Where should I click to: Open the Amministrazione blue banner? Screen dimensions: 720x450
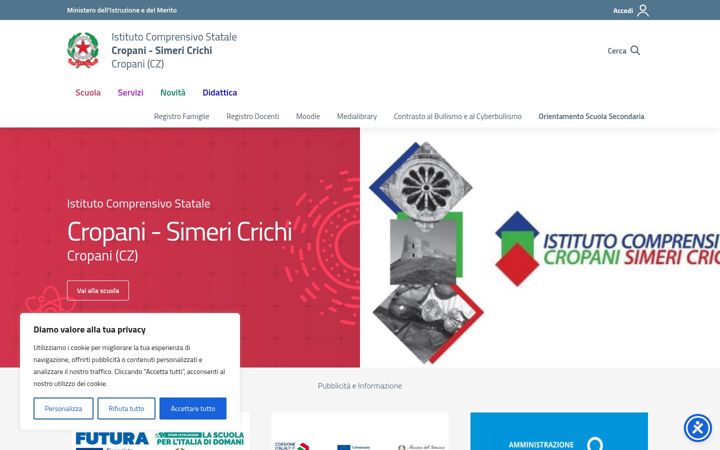[x=559, y=431]
